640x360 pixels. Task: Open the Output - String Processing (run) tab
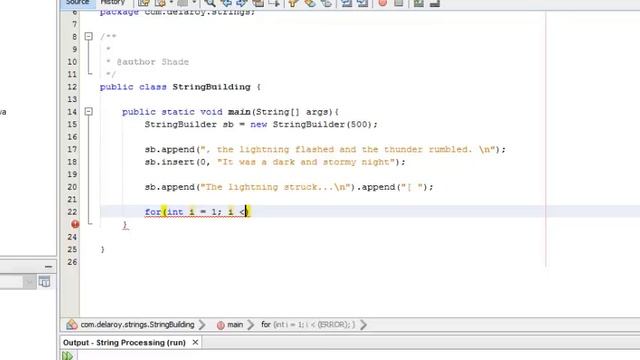124,342
